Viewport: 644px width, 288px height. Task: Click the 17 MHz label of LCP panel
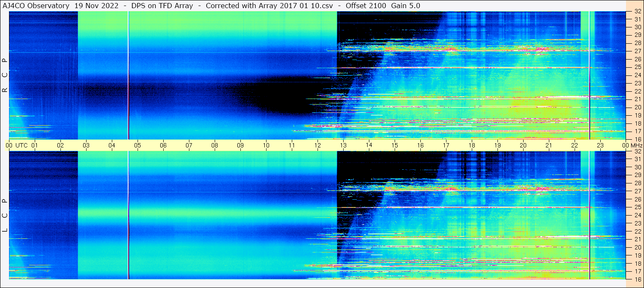[x=637, y=271]
